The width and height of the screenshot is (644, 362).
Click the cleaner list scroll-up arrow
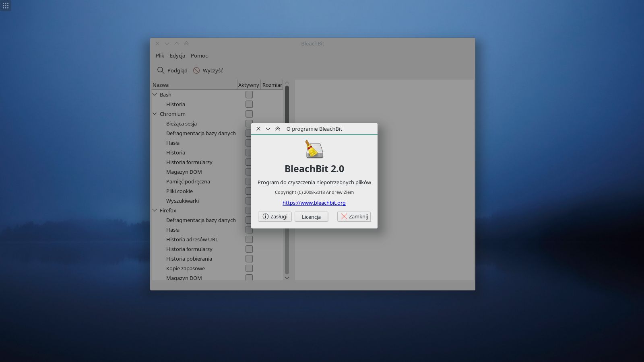pos(287,83)
